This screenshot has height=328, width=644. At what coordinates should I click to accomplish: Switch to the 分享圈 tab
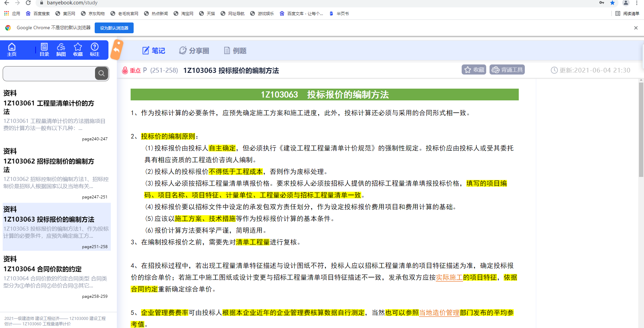[194, 51]
